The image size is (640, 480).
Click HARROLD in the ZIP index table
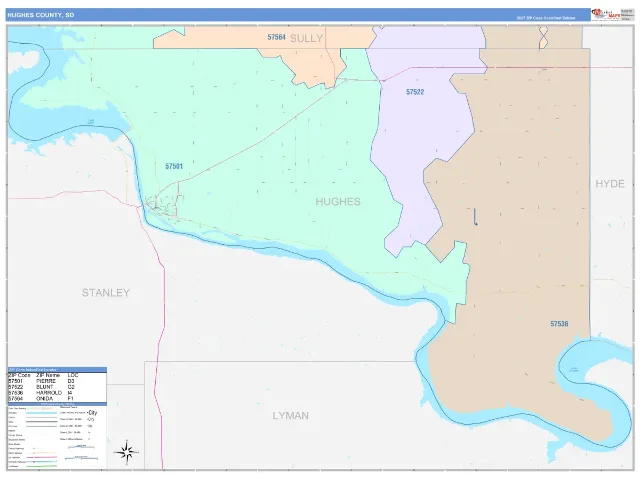click(x=49, y=393)
